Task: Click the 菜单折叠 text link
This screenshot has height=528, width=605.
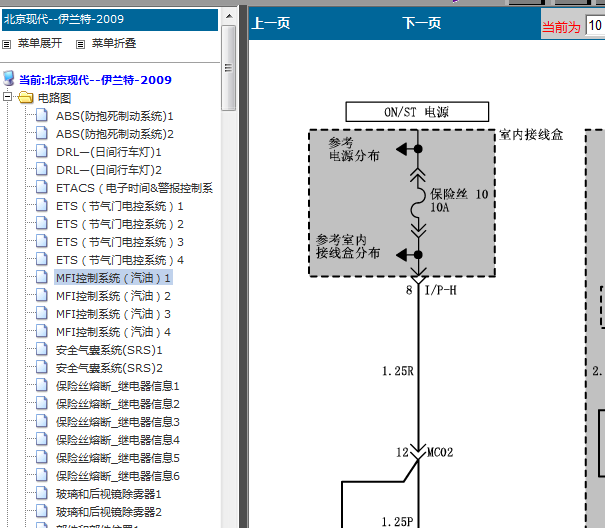Action: (x=114, y=43)
